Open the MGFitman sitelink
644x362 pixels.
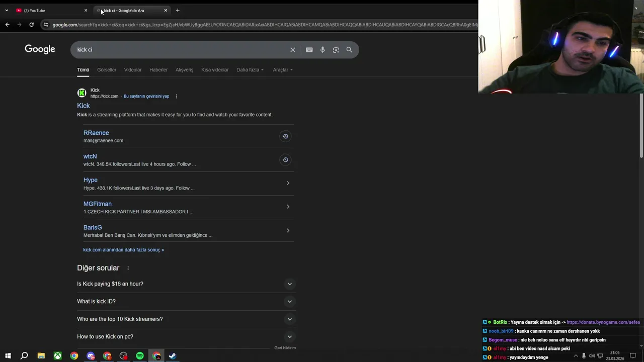(98, 204)
